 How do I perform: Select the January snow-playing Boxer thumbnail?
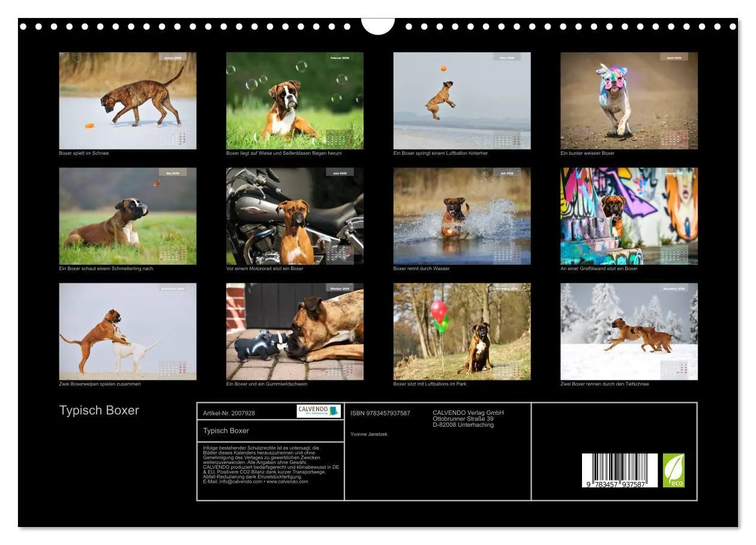click(x=129, y=99)
